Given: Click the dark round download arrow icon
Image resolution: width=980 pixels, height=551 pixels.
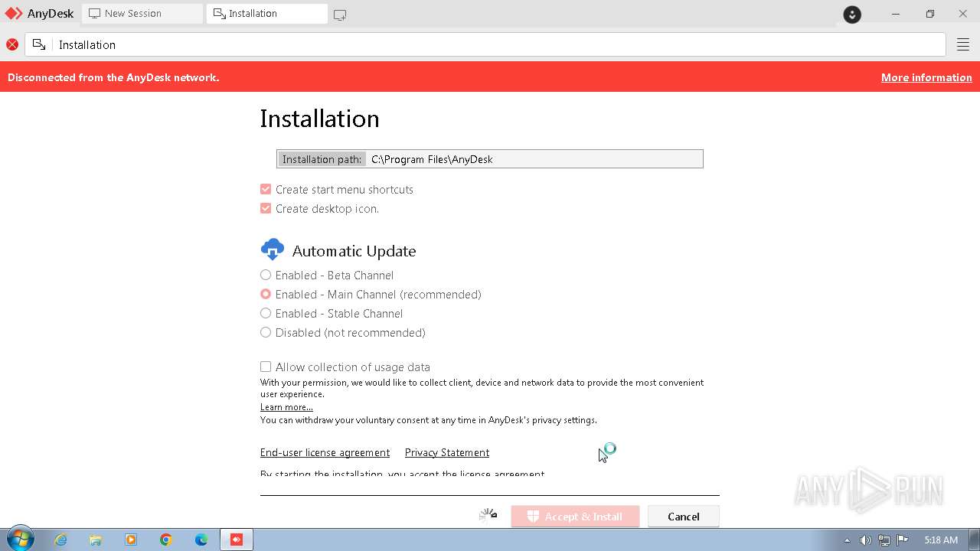Looking at the screenshot, I should pos(852,15).
